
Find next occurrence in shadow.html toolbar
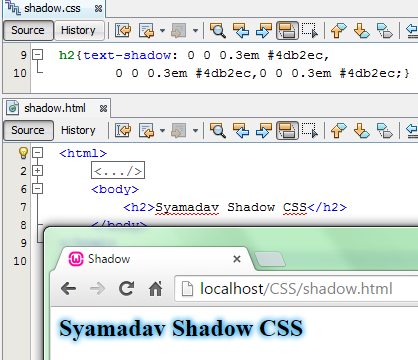[x=264, y=131]
